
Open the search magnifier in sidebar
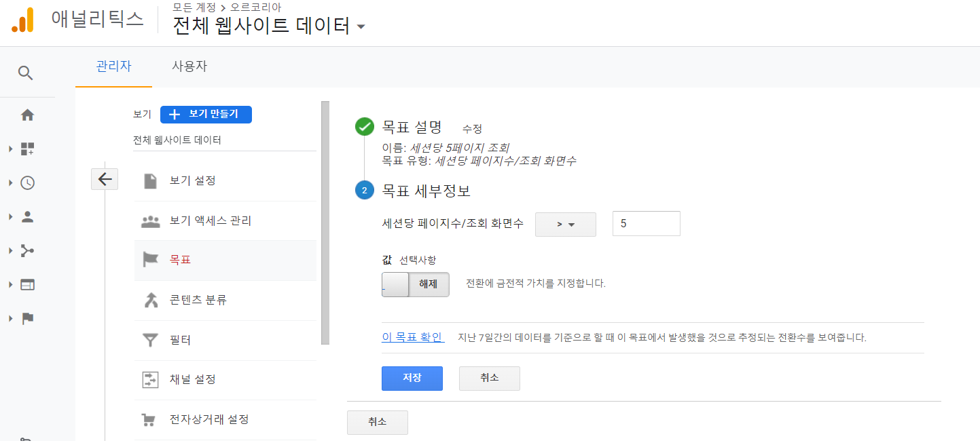tap(26, 73)
